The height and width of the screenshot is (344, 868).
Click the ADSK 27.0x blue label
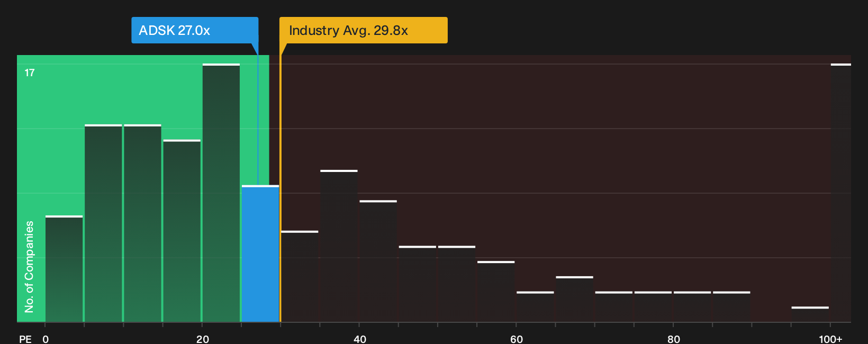pyautogui.click(x=195, y=30)
